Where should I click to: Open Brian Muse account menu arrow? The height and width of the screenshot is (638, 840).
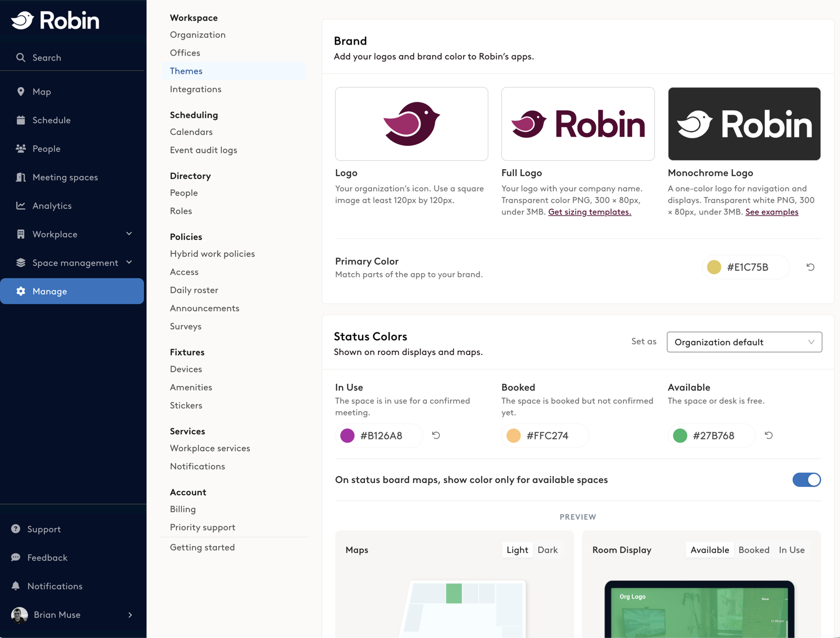pyautogui.click(x=130, y=614)
